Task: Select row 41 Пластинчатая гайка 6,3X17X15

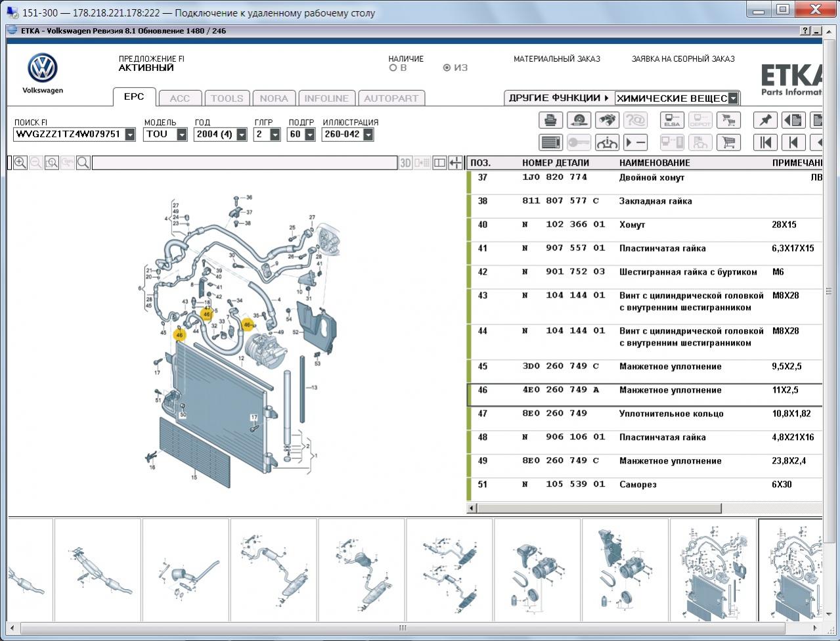Action: point(645,254)
